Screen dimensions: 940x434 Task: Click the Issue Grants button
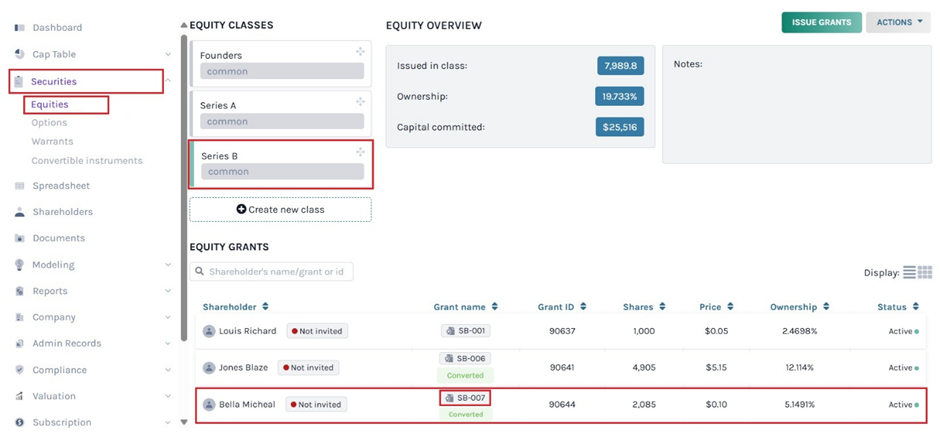(820, 22)
